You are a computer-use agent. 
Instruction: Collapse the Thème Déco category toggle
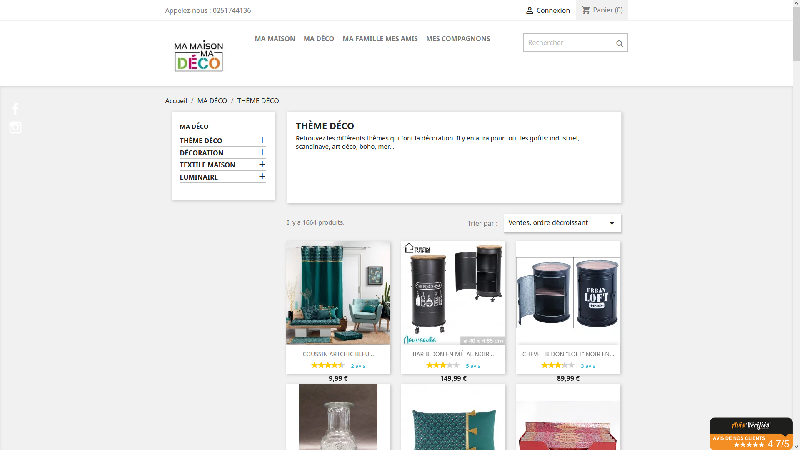tap(262, 140)
